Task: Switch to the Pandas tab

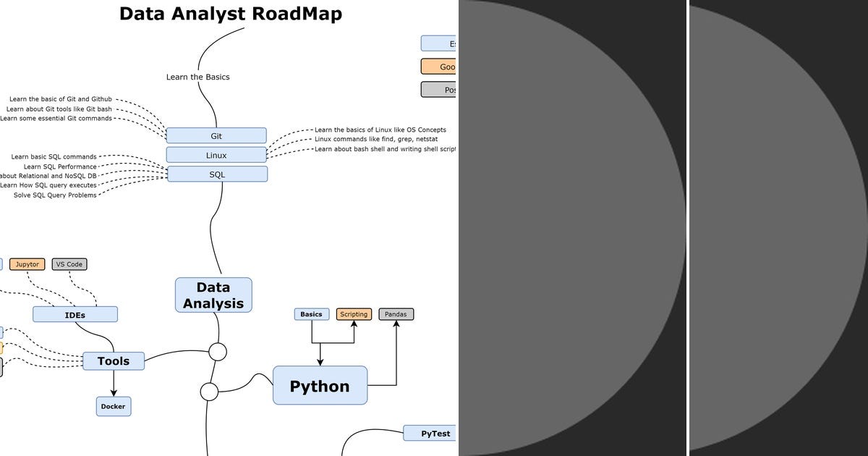Action: [x=395, y=313]
